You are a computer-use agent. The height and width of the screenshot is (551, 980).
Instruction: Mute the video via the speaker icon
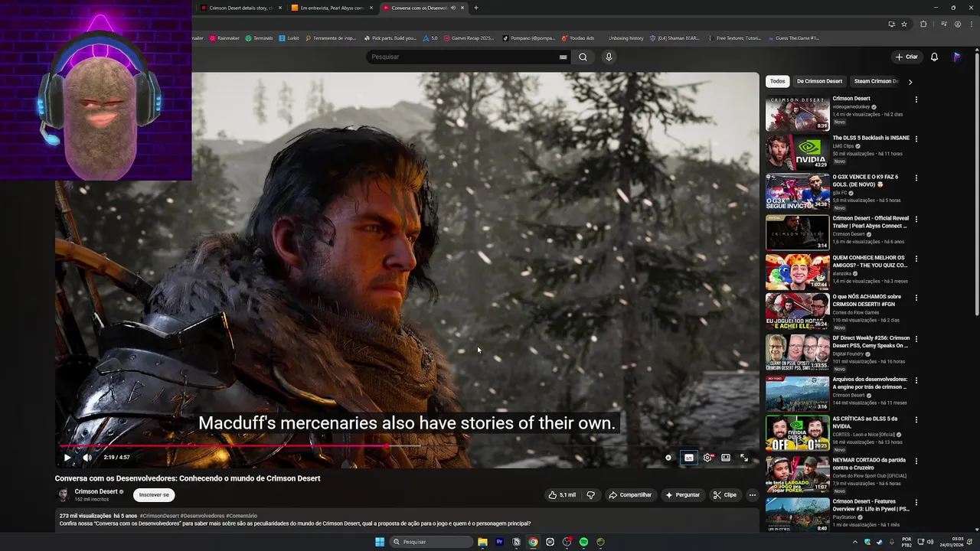(x=87, y=458)
